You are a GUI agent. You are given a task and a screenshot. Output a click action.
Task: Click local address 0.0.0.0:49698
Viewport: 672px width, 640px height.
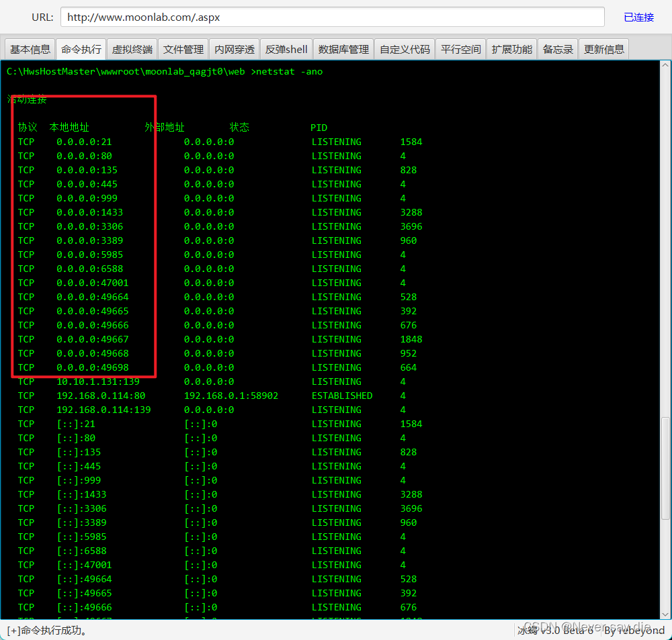(x=93, y=367)
